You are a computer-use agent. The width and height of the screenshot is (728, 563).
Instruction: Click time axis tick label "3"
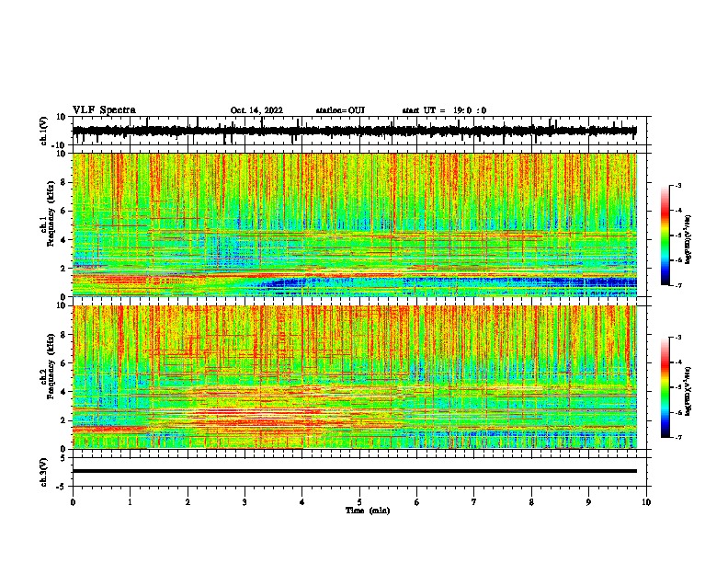tap(245, 502)
